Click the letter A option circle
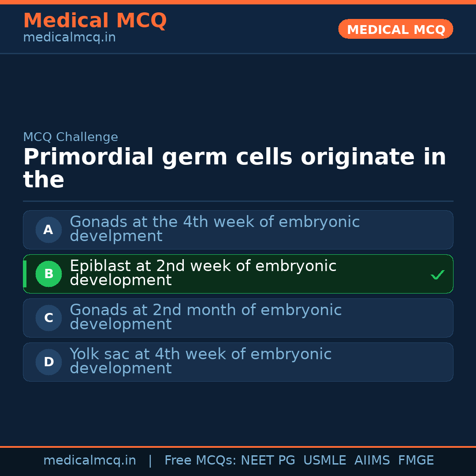This screenshot has width=476, height=476. click(48, 230)
